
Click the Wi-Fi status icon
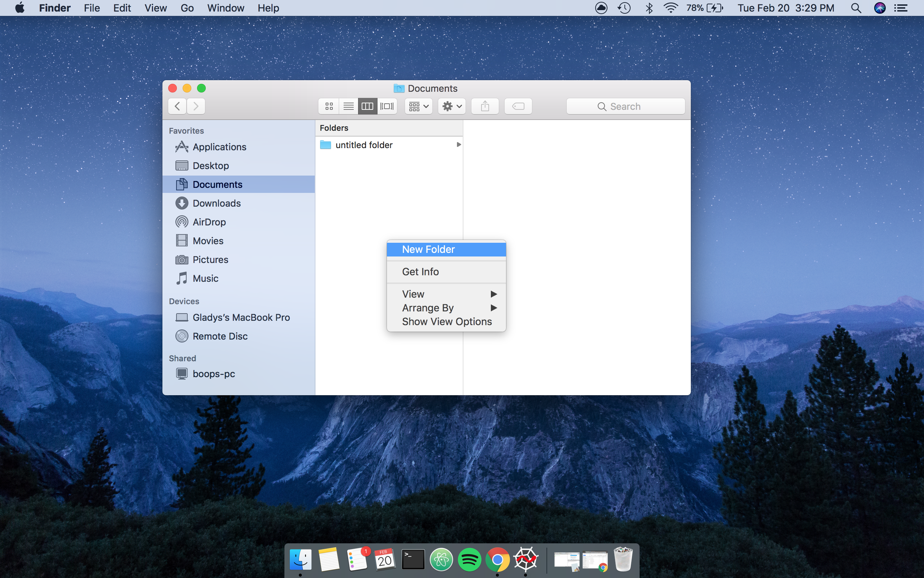(x=671, y=8)
